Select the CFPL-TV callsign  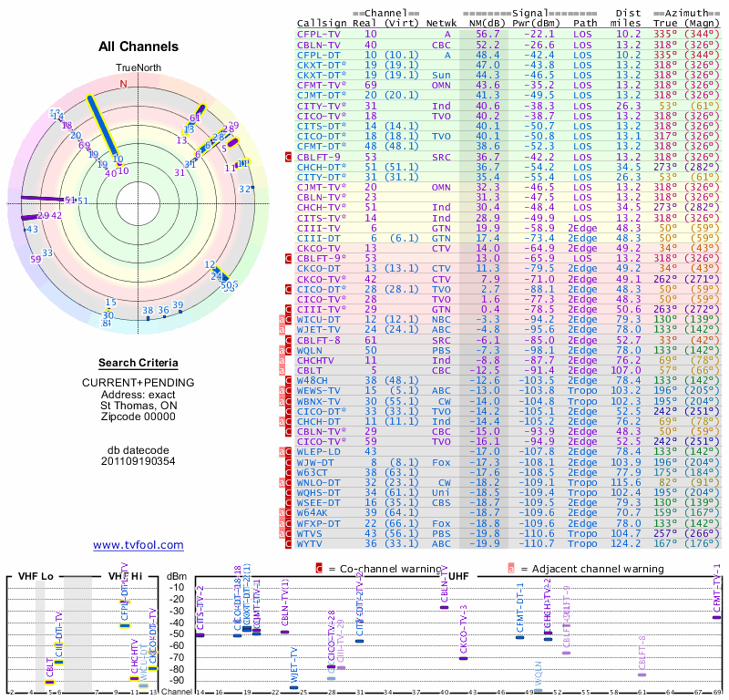(318, 35)
